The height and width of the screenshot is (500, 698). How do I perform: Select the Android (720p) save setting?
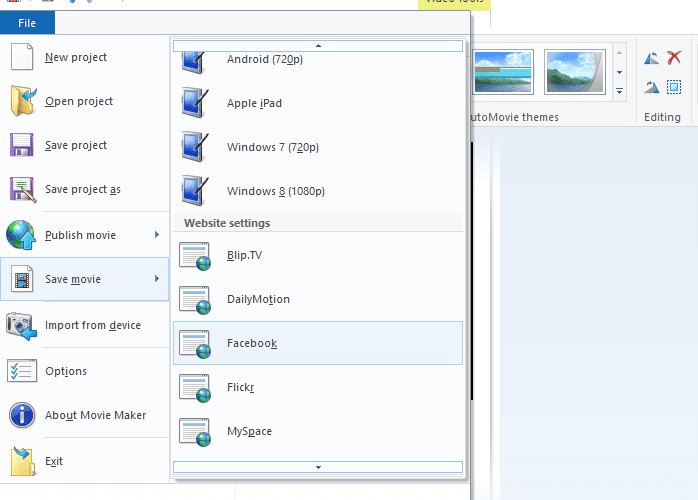[318, 61]
